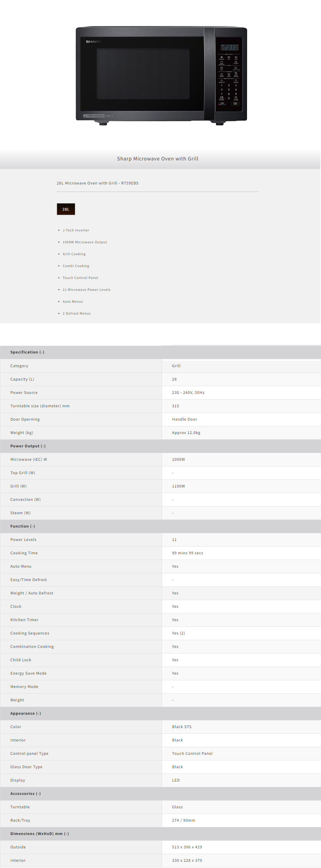Collapse the Appearance section

(x=26, y=713)
